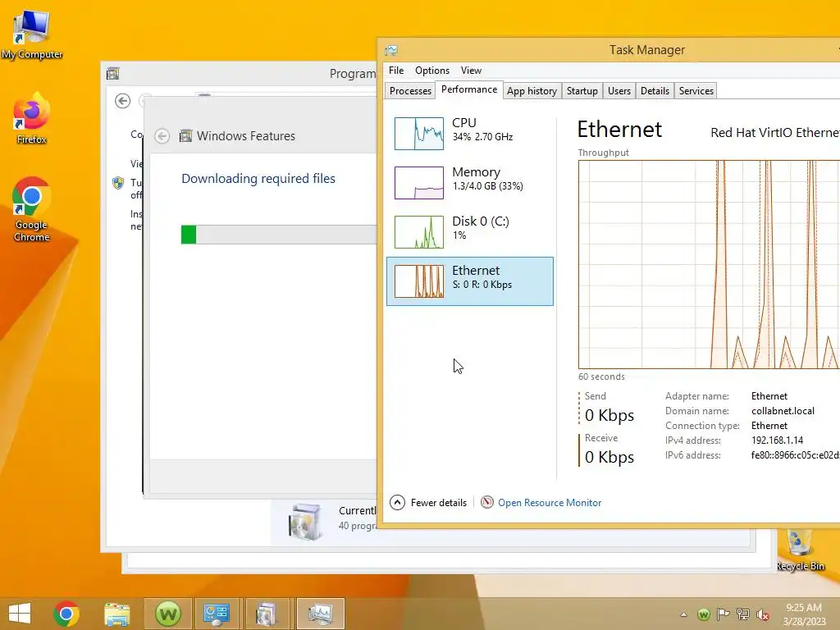
Task: Click the taskbar clock showing 9:25 AM
Action: [x=804, y=614]
